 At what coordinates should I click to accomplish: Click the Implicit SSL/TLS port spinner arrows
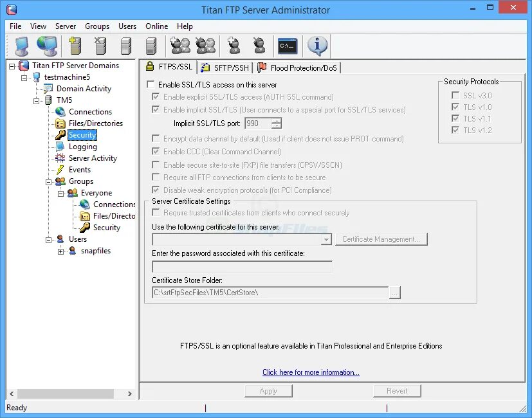(x=277, y=123)
